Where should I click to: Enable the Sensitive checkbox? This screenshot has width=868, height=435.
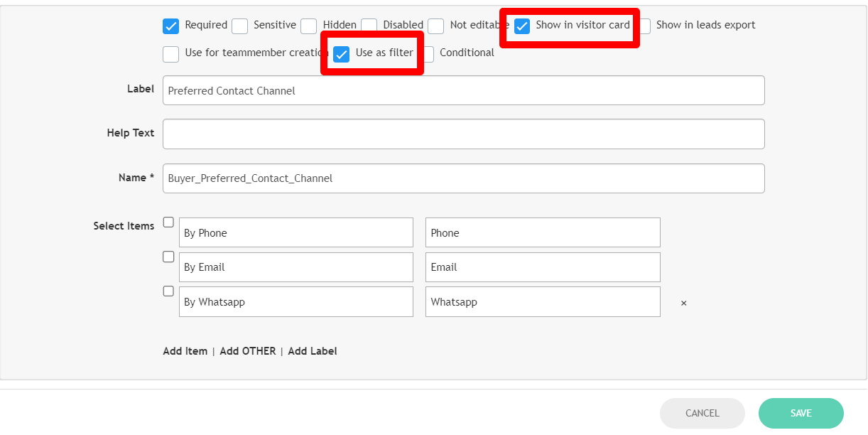[240, 26]
